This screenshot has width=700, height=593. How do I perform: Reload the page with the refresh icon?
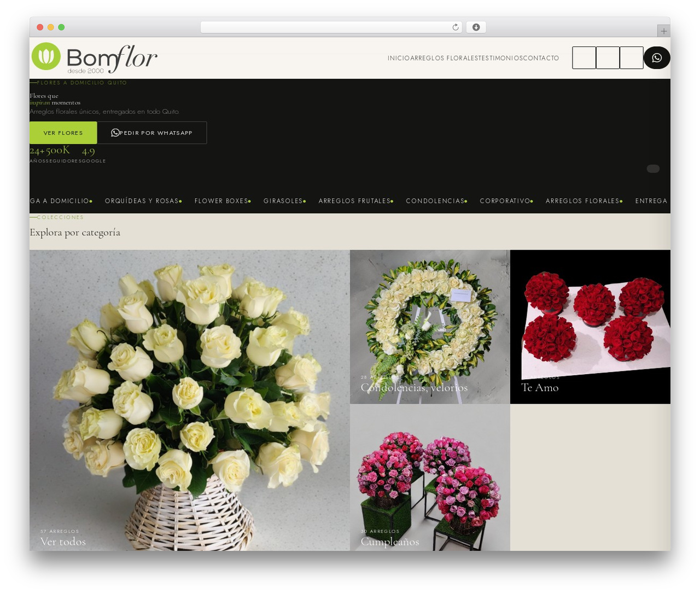click(x=455, y=27)
